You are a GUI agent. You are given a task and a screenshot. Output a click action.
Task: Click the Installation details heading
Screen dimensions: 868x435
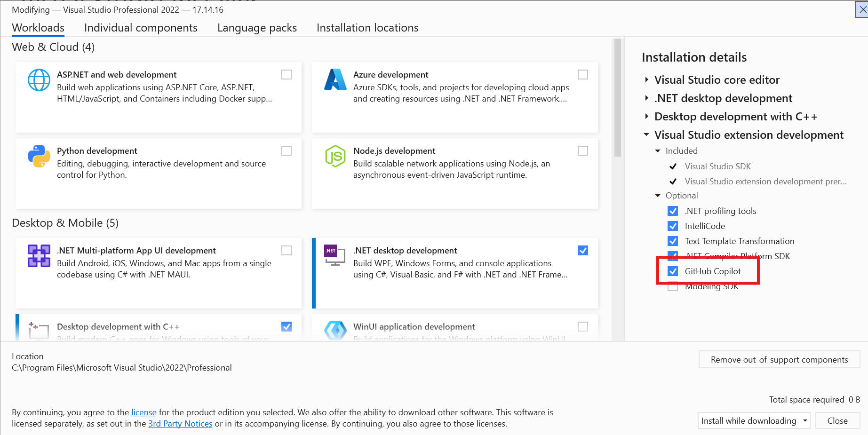pyautogui.click(x=694, y=57)
